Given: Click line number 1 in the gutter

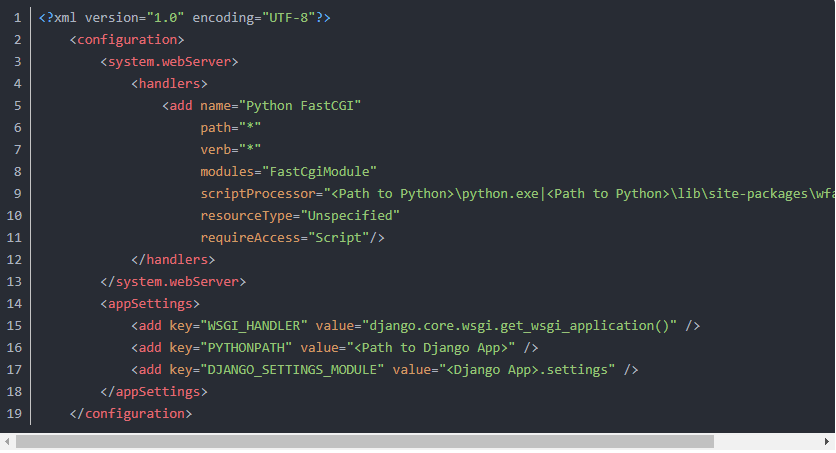Looking at the screenshot, I should 17,18.
